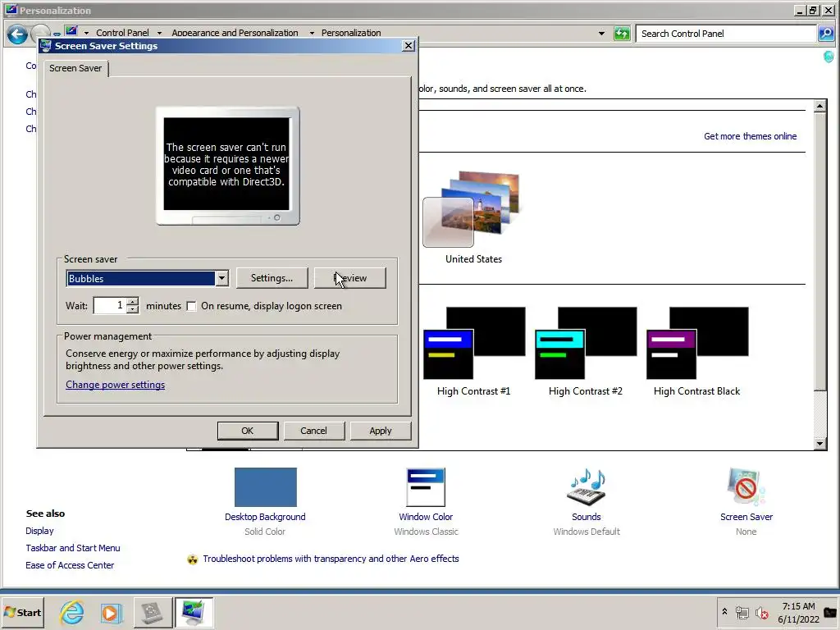Show hidden tray icons chevron

point(725,612)
